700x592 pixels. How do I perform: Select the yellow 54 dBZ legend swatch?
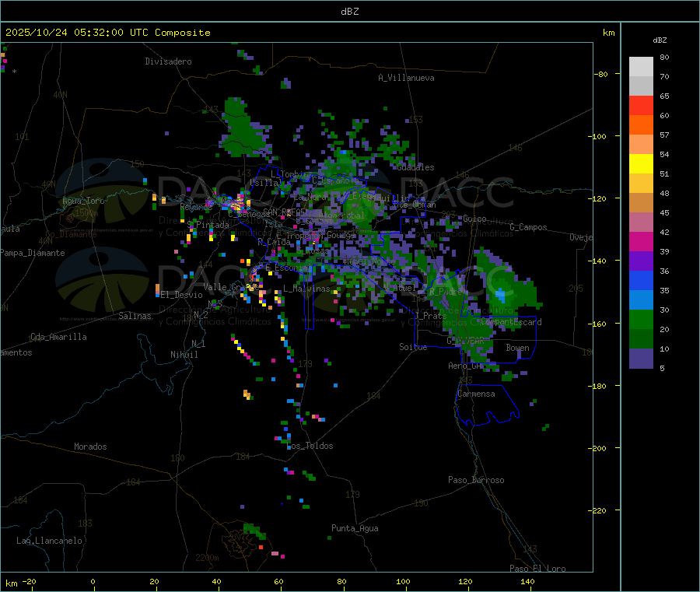641,164
